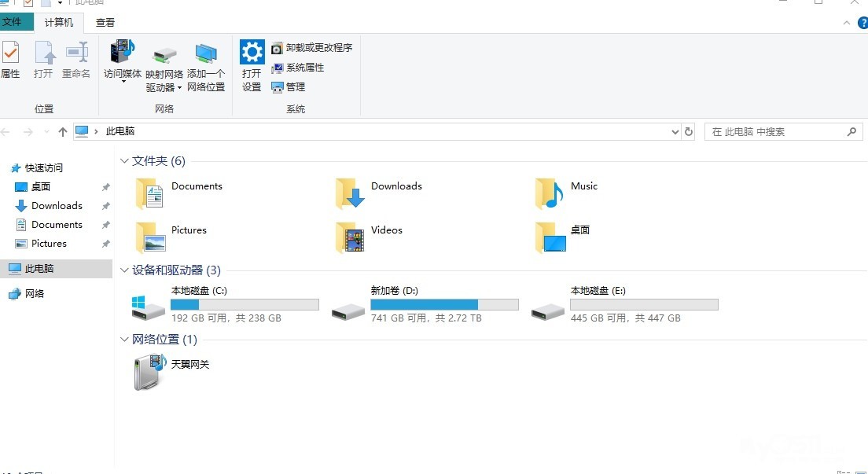The image size is (868, 474).
Task: Open the address bar history dropdown arrow
Action: click(675, 132)
